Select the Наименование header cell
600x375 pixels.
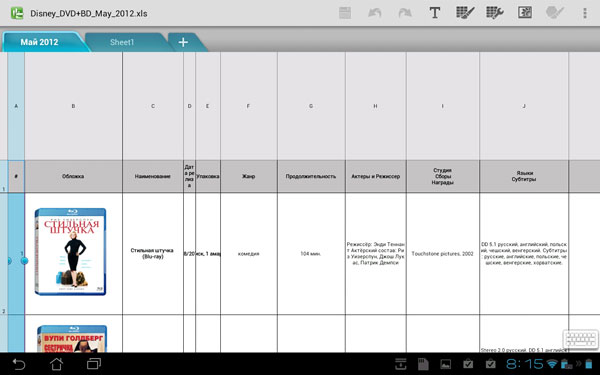click(x=153, y=176)
